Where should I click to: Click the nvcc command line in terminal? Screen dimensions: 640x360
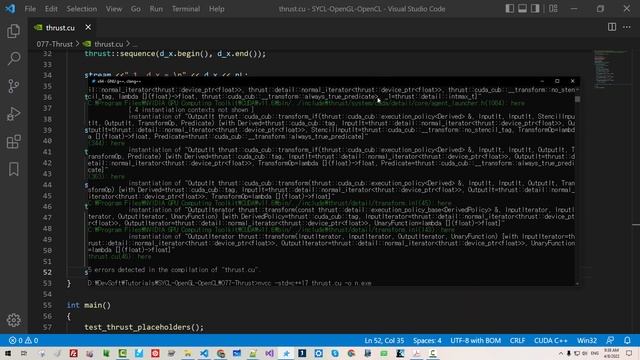229,283
